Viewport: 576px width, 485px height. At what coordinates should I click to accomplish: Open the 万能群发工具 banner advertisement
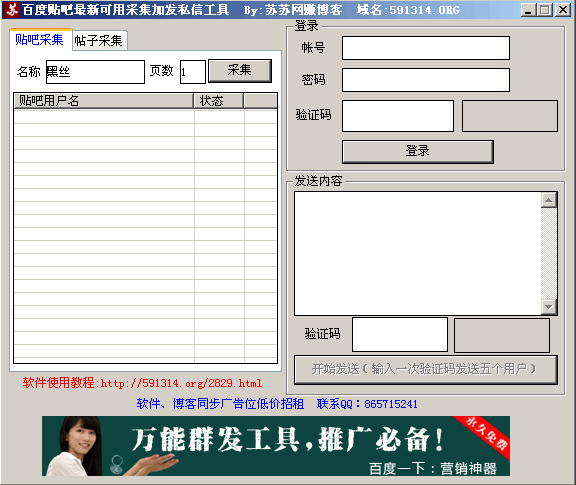276,446
